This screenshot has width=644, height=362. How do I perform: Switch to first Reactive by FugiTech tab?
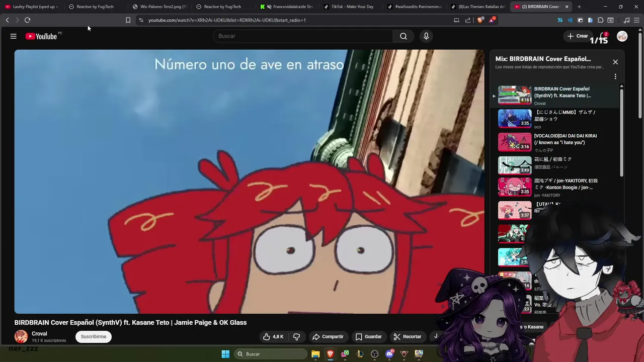[95, 7]
